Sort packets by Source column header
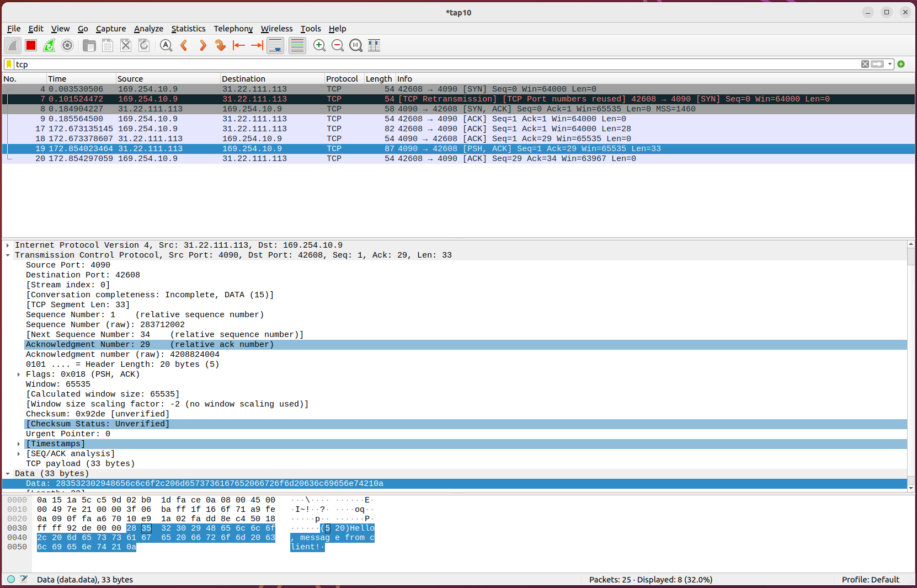The image size is (917, 588). tap(168, 79)
